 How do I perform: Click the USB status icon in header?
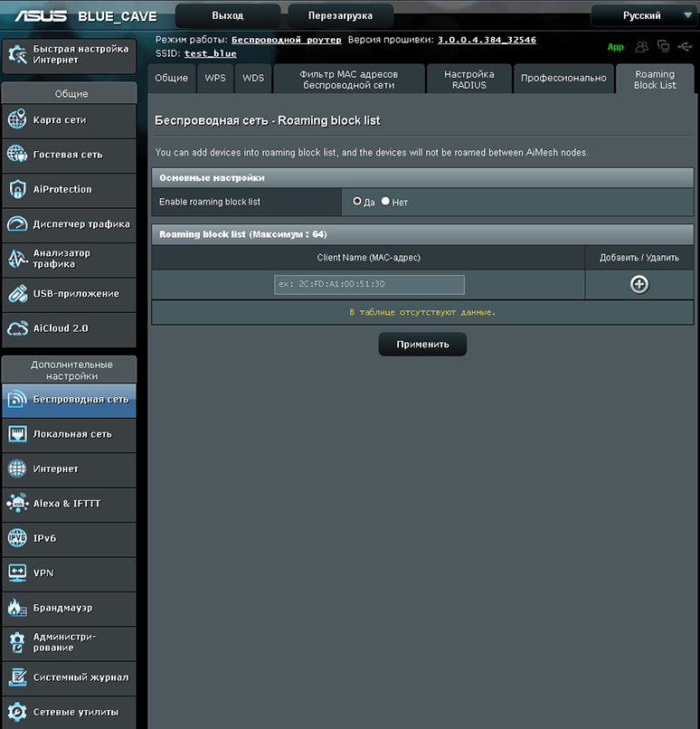[685, 46]
